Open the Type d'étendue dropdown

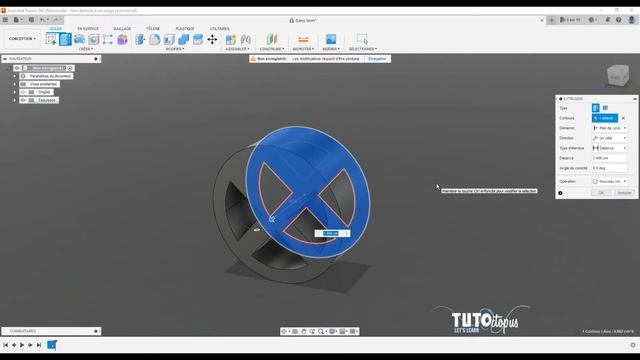tap(609, 148)
